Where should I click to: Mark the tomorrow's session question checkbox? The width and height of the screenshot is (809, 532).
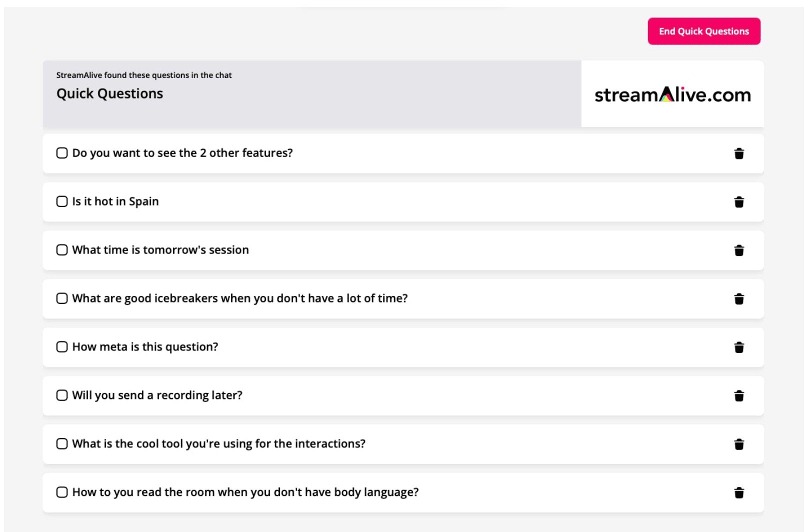pos(62,250)
